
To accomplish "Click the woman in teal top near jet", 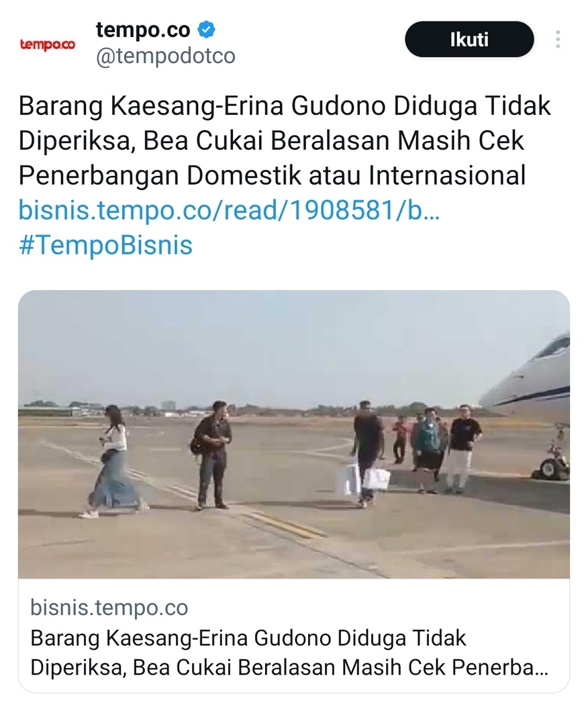I will pyautogui.click(x=426, y=450).
